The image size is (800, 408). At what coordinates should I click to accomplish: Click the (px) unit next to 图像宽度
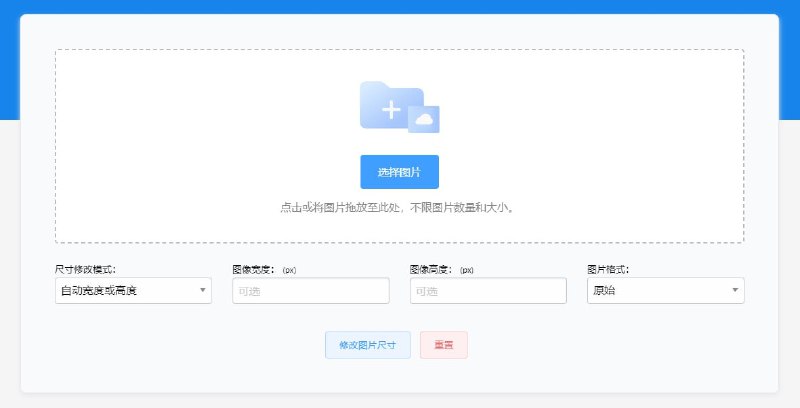pos(289,270)
